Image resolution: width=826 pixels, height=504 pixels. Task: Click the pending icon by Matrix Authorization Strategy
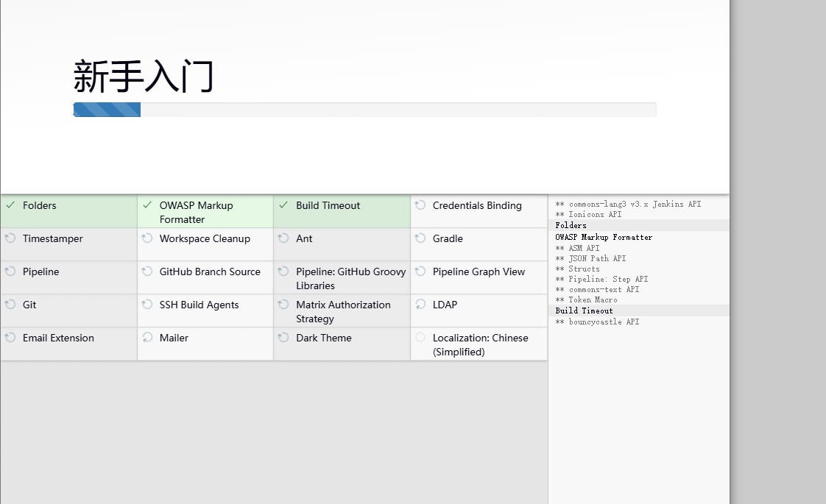coord(284,305)
